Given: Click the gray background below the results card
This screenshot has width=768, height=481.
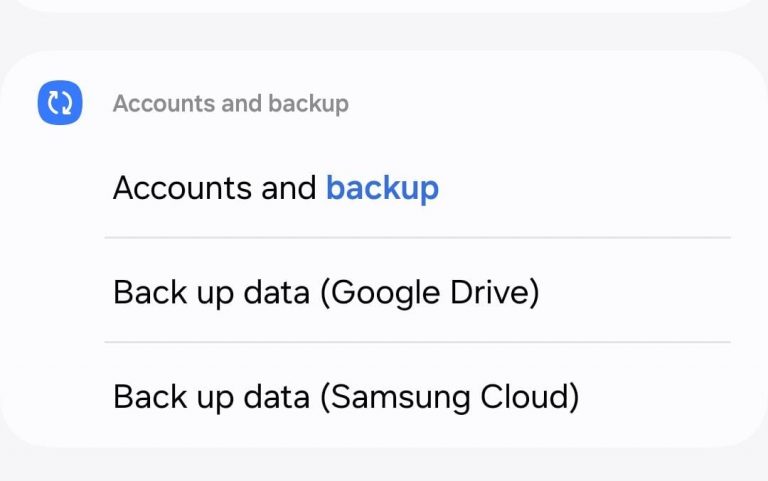Looking at the screenshot, I should pyautogui.click(x=384, y=464).
